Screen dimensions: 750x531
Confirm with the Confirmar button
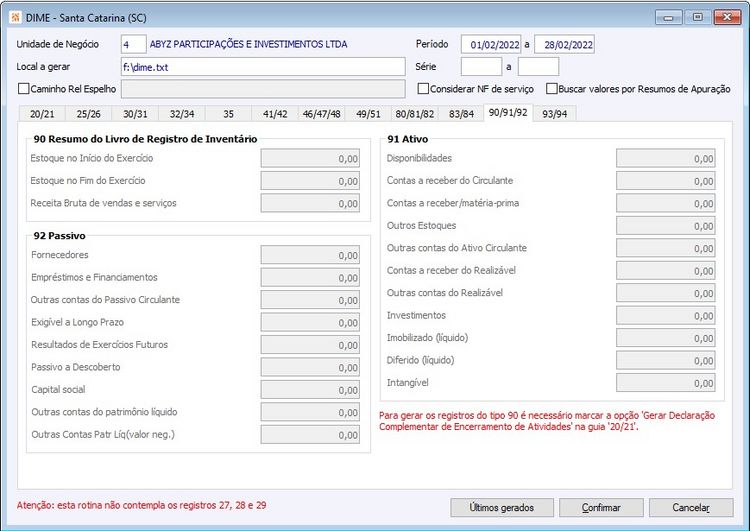[601, 508]
